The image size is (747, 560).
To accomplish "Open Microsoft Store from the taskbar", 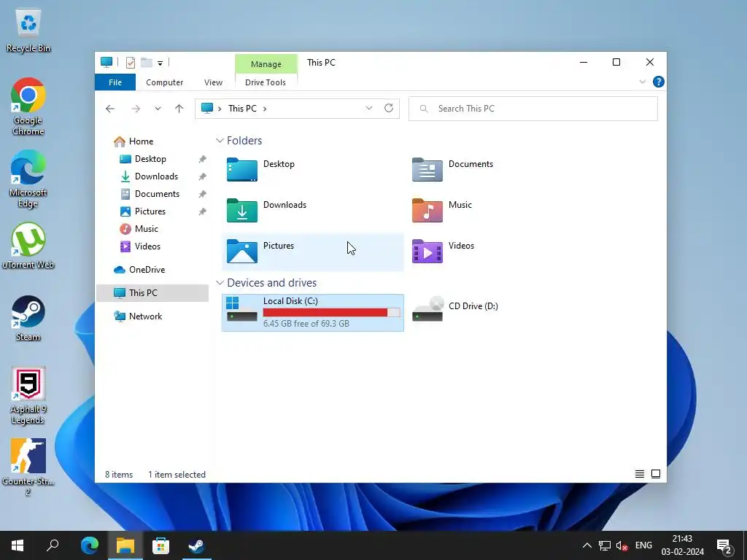I will [161, 545].
